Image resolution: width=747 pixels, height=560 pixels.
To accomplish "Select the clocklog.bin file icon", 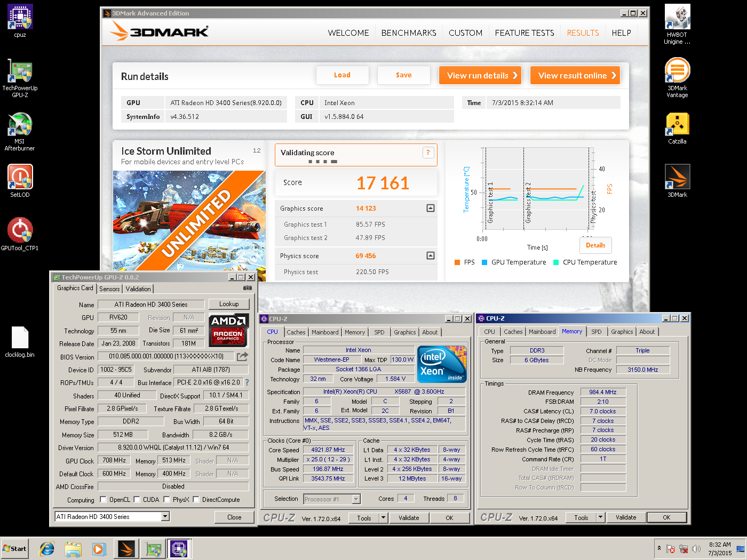I will coord(20,341).
